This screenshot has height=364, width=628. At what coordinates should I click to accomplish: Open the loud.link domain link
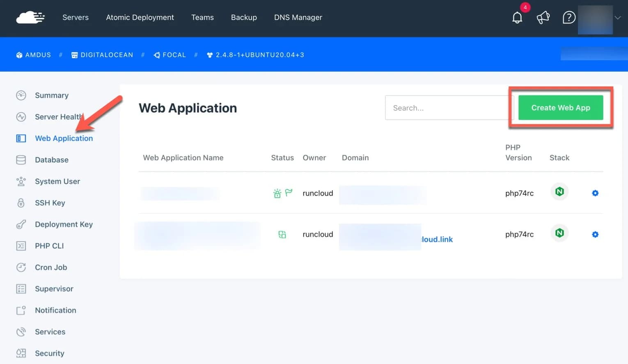pyautogui.click(x=436, y=239)
